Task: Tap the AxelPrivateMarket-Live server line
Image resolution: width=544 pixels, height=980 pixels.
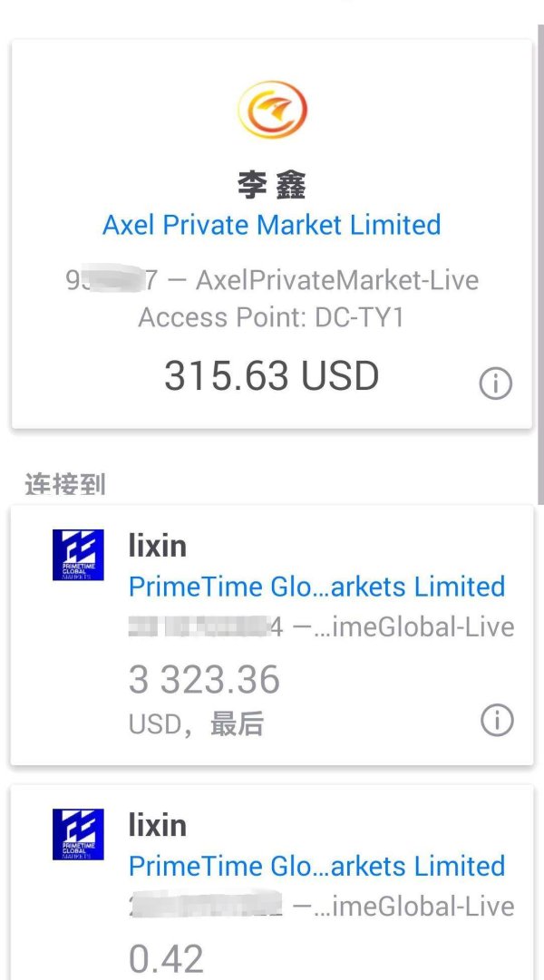Action: click(272, 280)
